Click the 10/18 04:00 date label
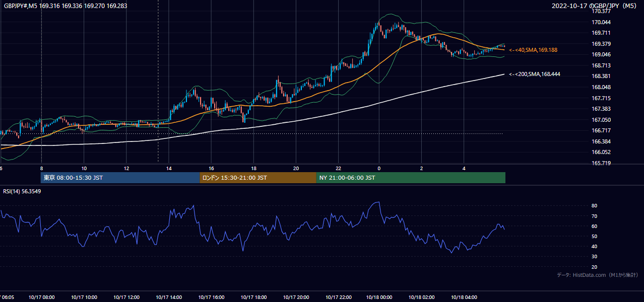 coord(464,297)
